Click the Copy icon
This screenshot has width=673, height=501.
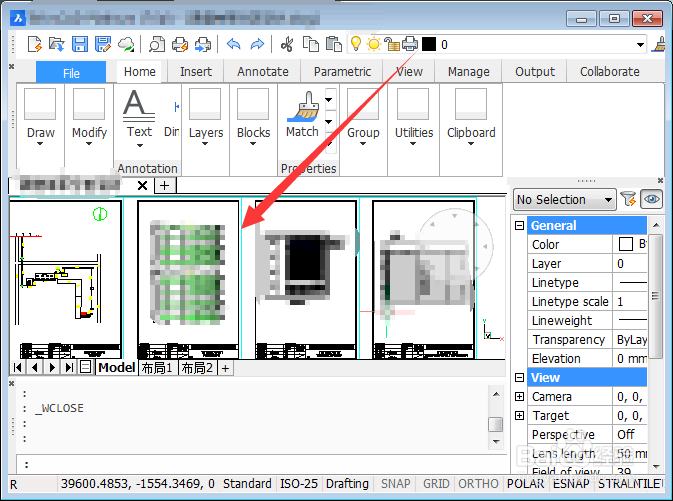[311, 44]
